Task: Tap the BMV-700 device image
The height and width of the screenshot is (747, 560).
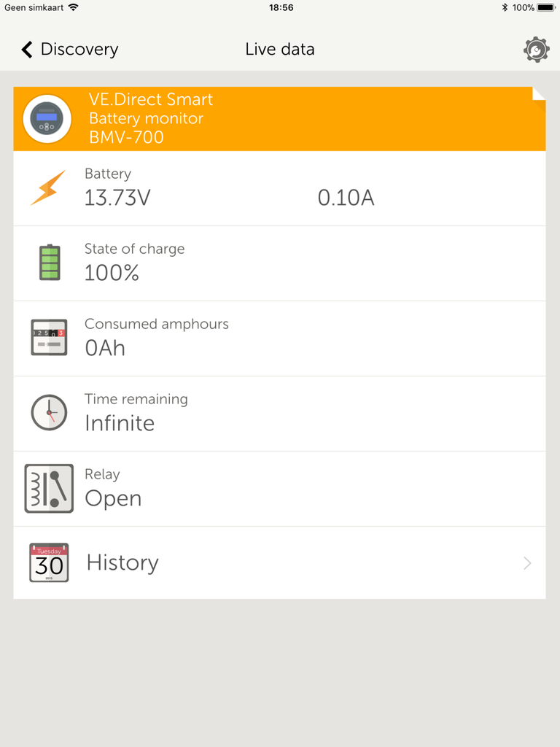Action: pyautogui.click(x=47, y=119)
